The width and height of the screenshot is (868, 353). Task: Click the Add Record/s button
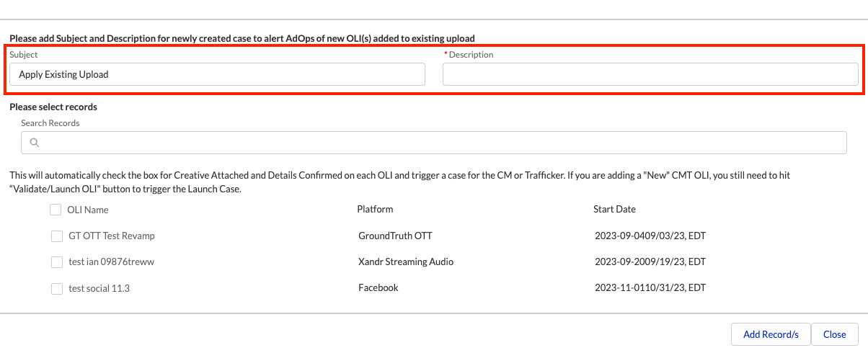(771, 334)
